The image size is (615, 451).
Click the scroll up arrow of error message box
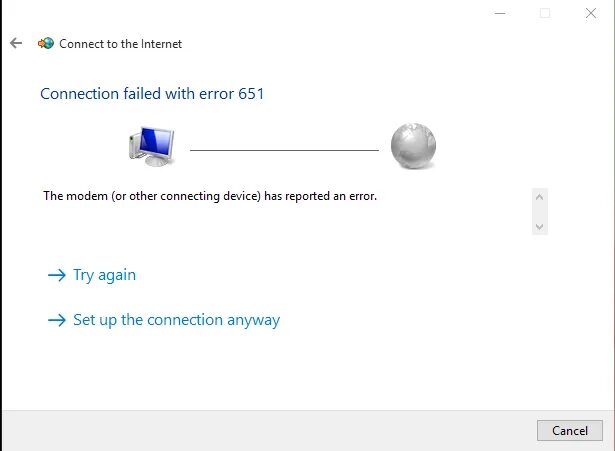pos(540,196)
